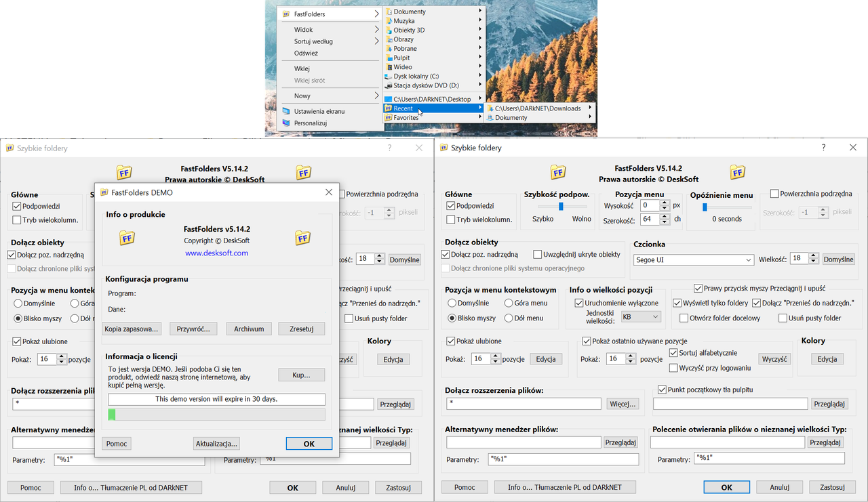Click the Stacja dysków DVD (D:) drive icon
The height and width of the screenshot is (502, 868).
click(x=389, y=85)
